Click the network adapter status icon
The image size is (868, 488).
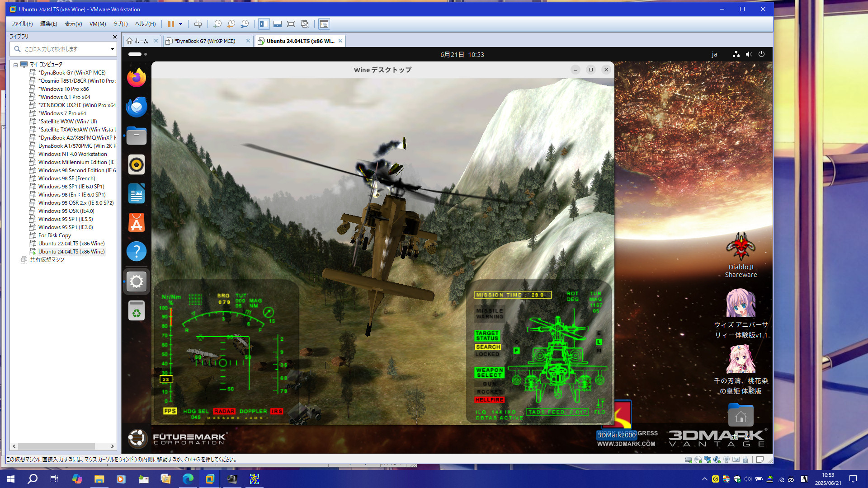pyautogui.click(x=707, y=460)
